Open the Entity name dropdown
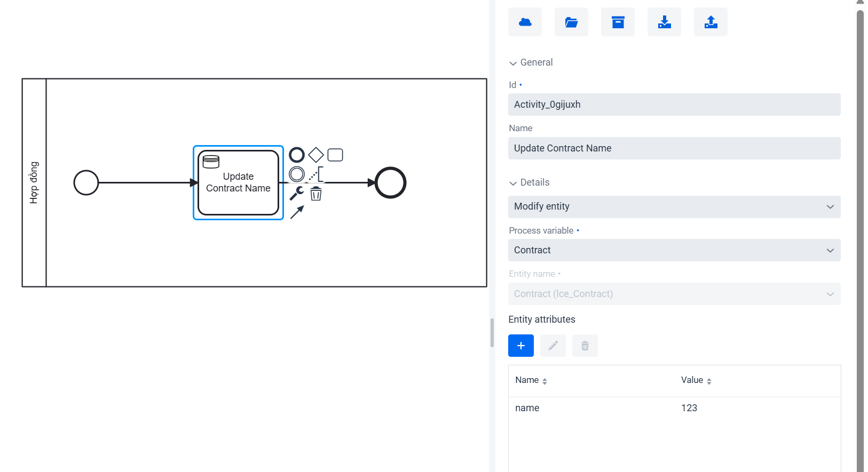The width and height of the screenshot is (868, 472). coord(674,294)
